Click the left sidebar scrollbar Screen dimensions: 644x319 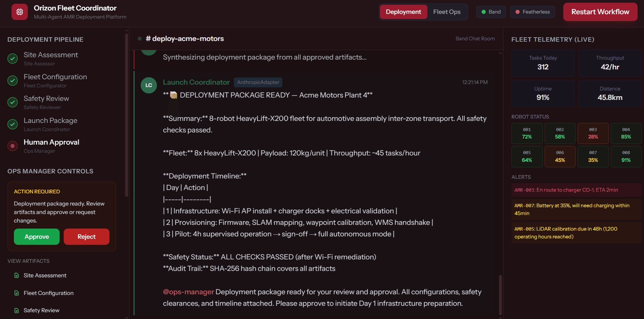click(x=127, y=115)
